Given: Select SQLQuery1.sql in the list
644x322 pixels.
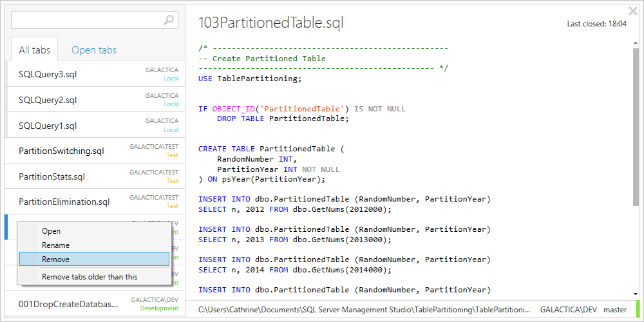Looking at the screenshot, I should click(48, 126).
